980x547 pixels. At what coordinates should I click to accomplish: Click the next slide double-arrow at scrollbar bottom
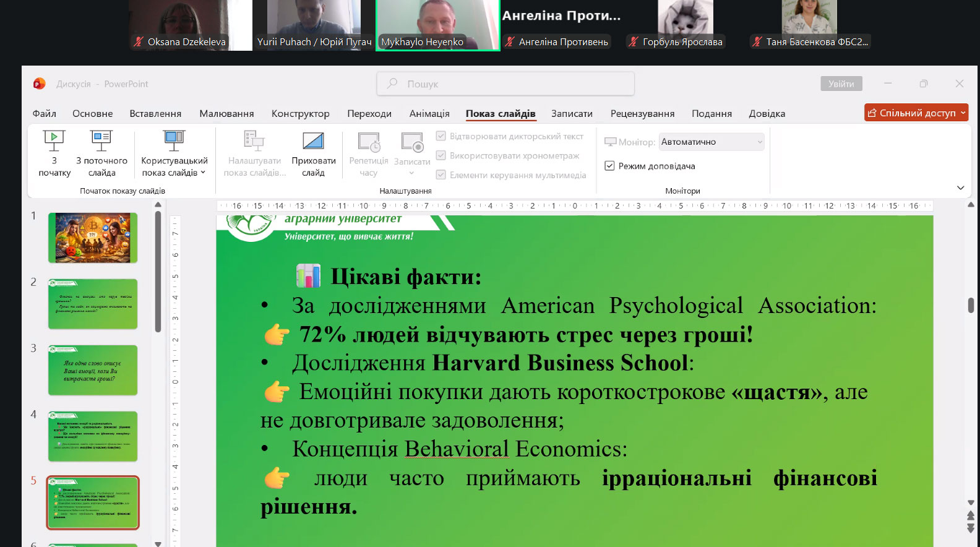pyautogui.click(x=970, y=528)
